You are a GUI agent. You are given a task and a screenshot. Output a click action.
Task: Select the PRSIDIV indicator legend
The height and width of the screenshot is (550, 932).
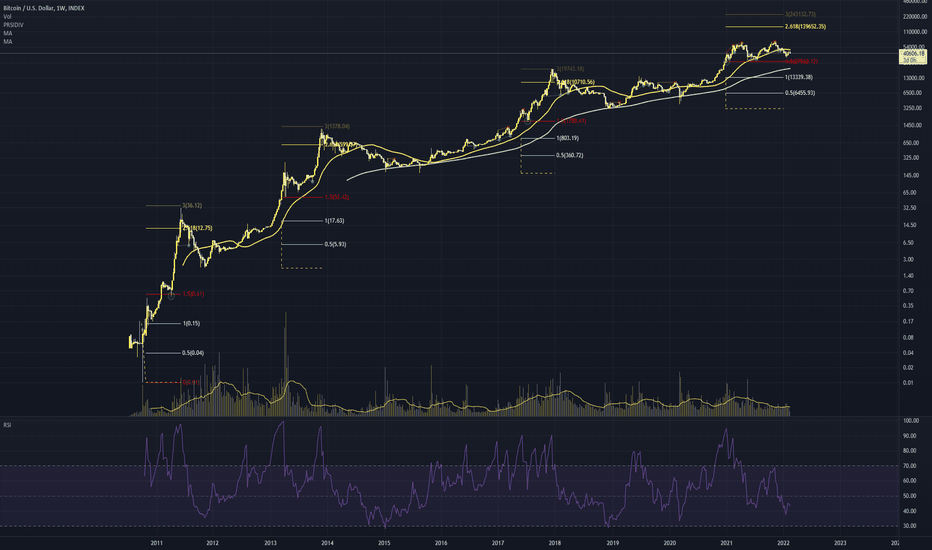(13, 25)
